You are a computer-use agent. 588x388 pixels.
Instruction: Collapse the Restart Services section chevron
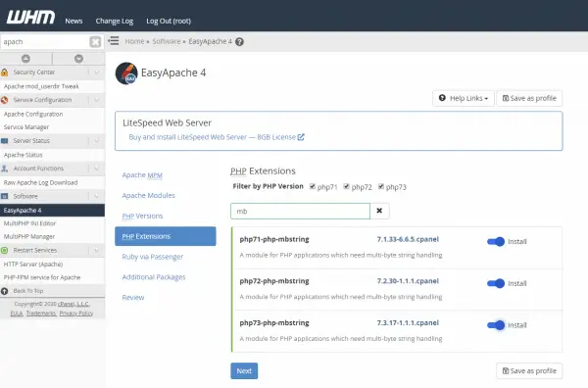point(96,251)
